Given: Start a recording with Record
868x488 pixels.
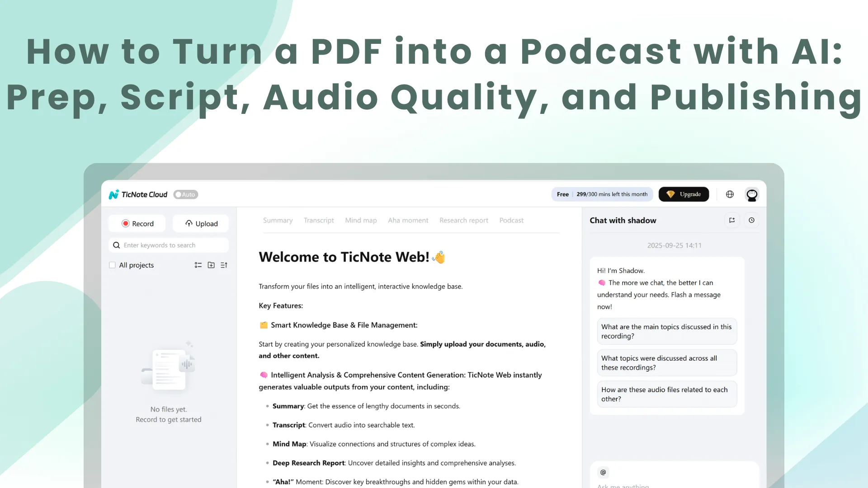Looking at the screenshot, I should [137, 224].
